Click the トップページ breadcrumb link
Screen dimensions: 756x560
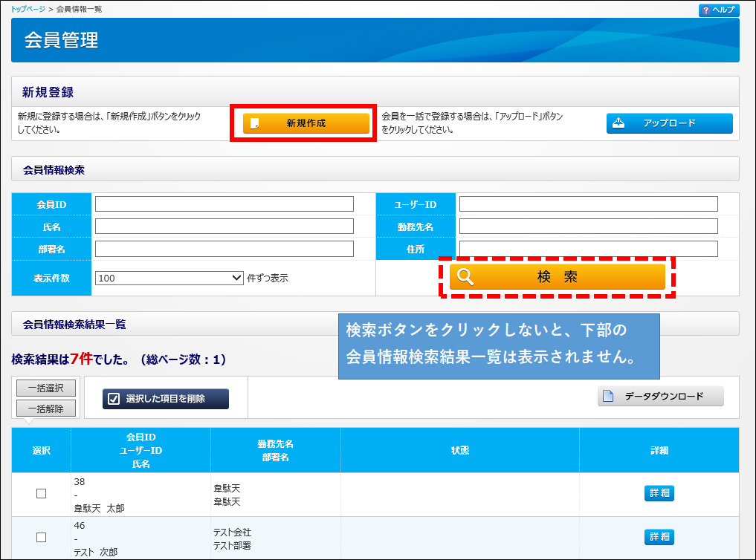coord(31,9)
